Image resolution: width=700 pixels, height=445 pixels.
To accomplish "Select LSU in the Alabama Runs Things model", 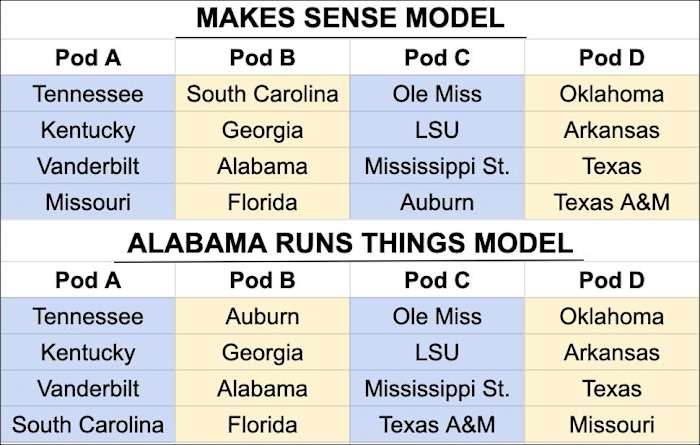I will (x=437, y=352).
